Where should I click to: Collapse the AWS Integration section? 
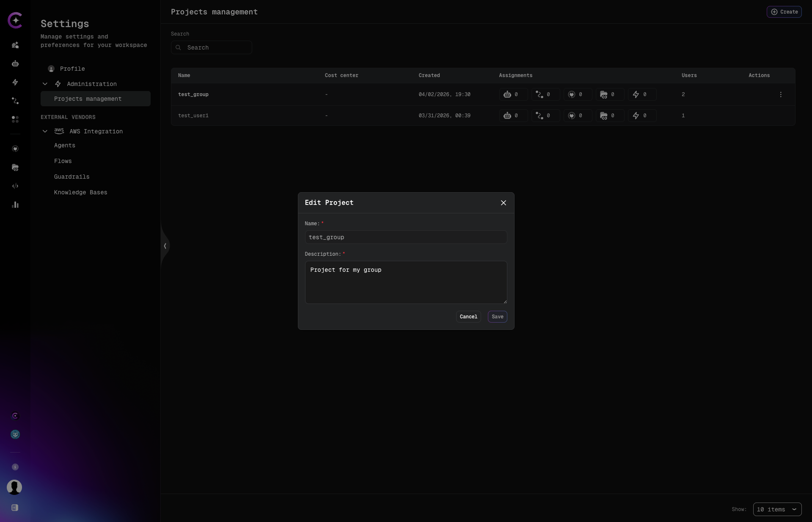[x=44, y=131]
